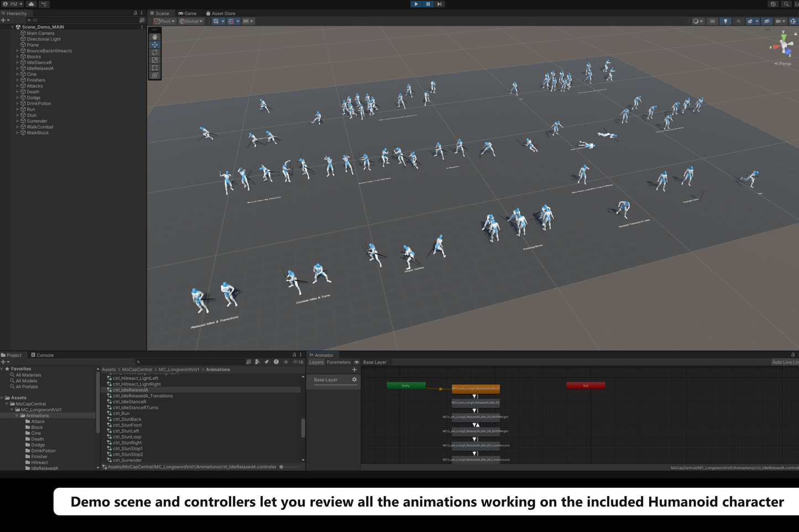Open the Global handle rotation dropdown
This screenshot has width=799, height=532.
(x=191, y=22)
